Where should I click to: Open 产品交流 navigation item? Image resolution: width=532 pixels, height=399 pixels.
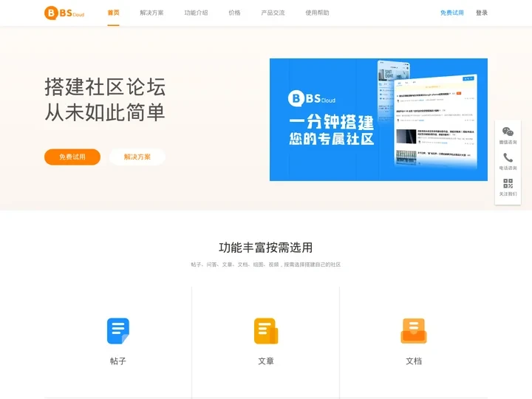273,13
